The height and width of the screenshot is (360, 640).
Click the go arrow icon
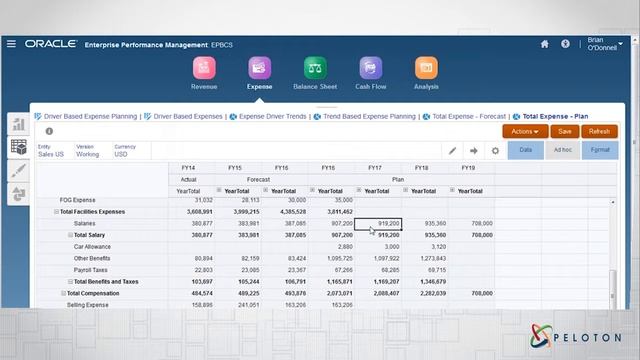[x=473, y=151]
